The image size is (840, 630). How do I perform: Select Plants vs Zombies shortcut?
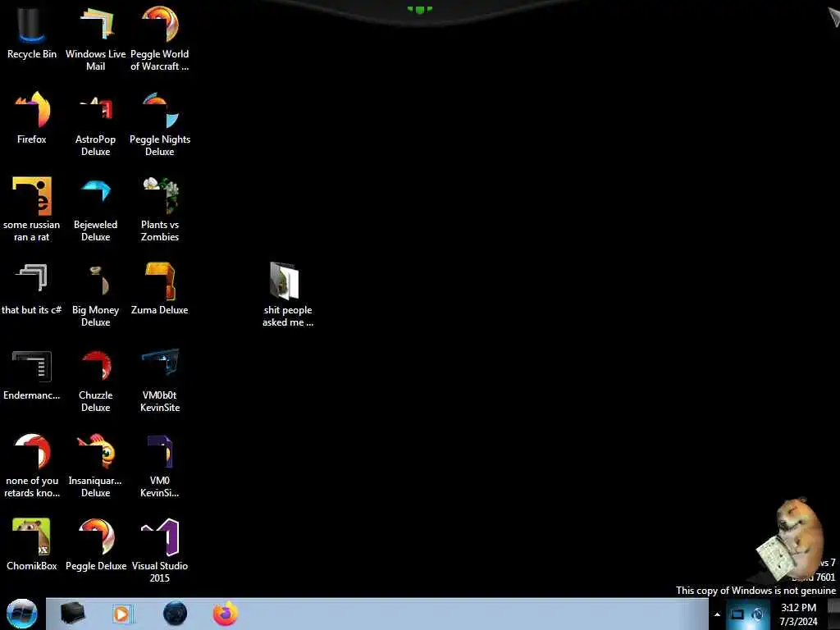point(160,209)
